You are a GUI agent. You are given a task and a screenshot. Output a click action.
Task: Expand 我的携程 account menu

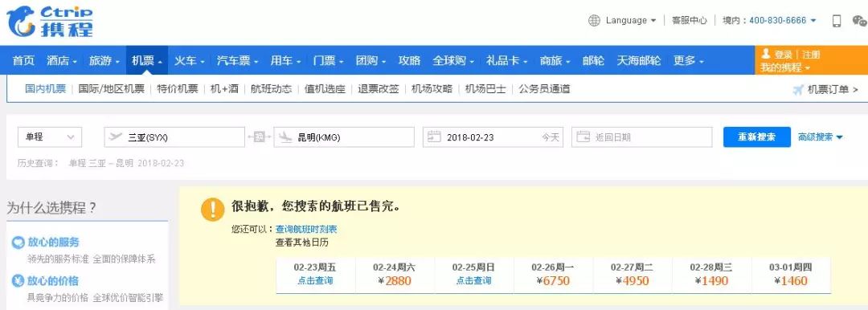pyautogui.click(x=785, y=67)
